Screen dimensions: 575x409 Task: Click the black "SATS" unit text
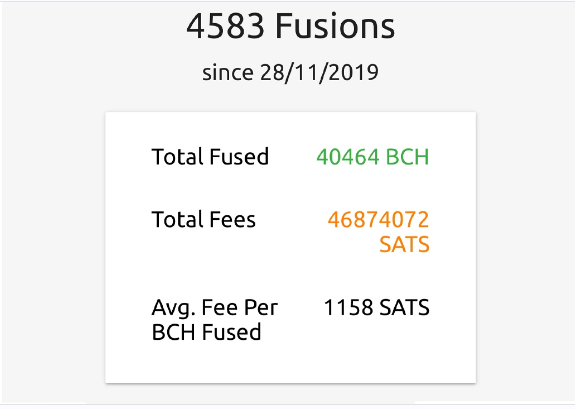click(404, 307)
